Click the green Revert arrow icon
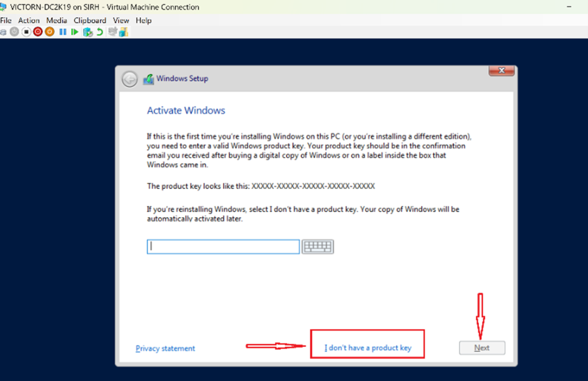The width and height of the screenshot is (588, 381). tap(100, 32)
